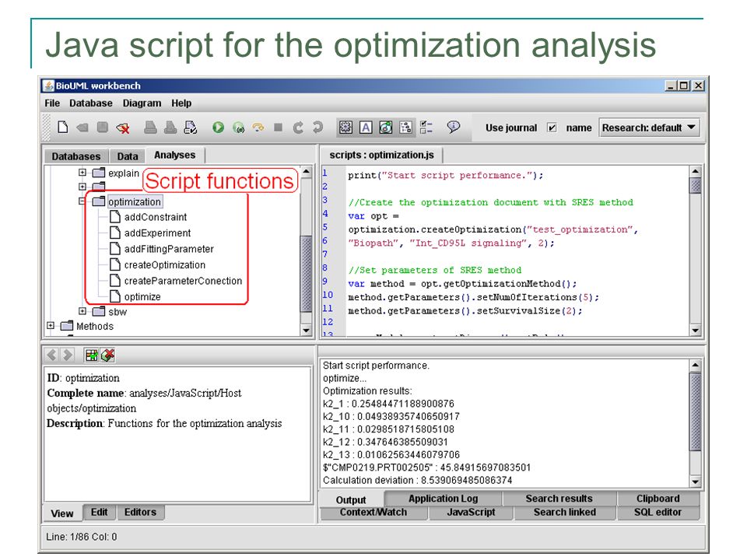The height and width of the screenshot is (560, 747).
Task: Click the green box with red X icon
Action: (108, 355)
